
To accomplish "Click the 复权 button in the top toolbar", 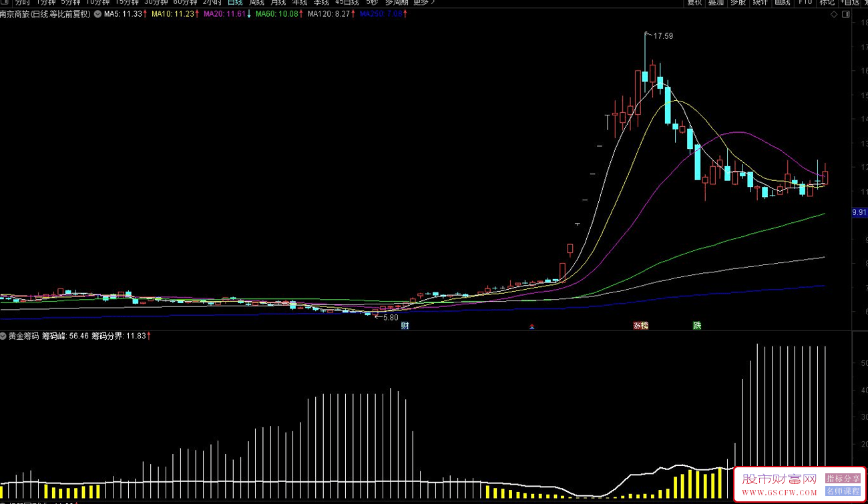I will (694, 3).
